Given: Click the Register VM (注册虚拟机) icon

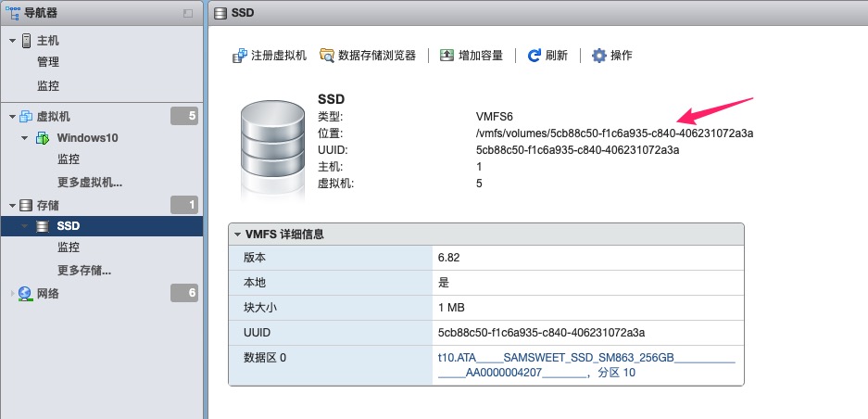Looking at the screenshot, I should pyautogui.click(x=239, y=56).
